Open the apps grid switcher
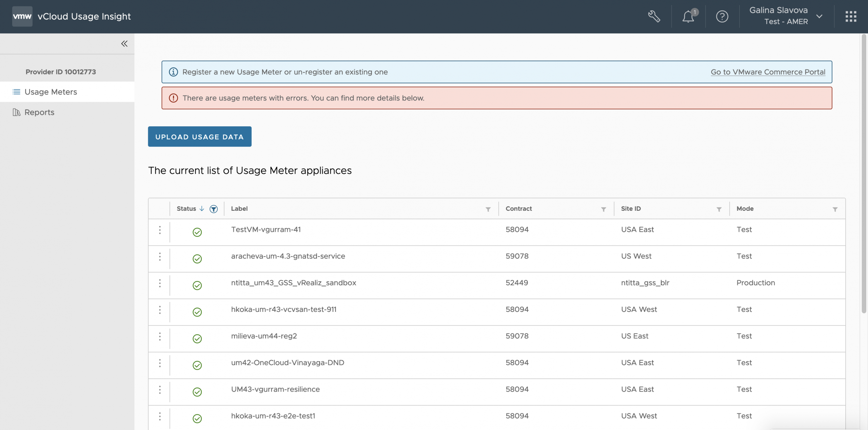The image size is (868, 430). click(x=851, y=16)
